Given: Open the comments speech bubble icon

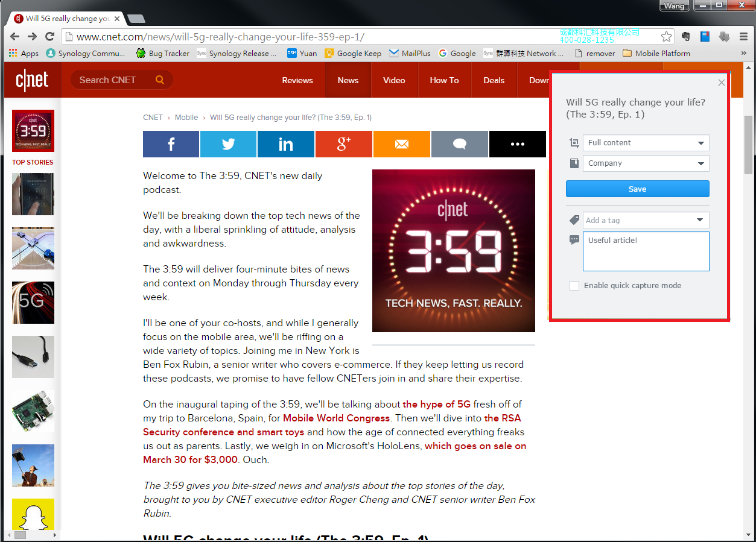Looking at the screenshot, I should click(459, 144).
